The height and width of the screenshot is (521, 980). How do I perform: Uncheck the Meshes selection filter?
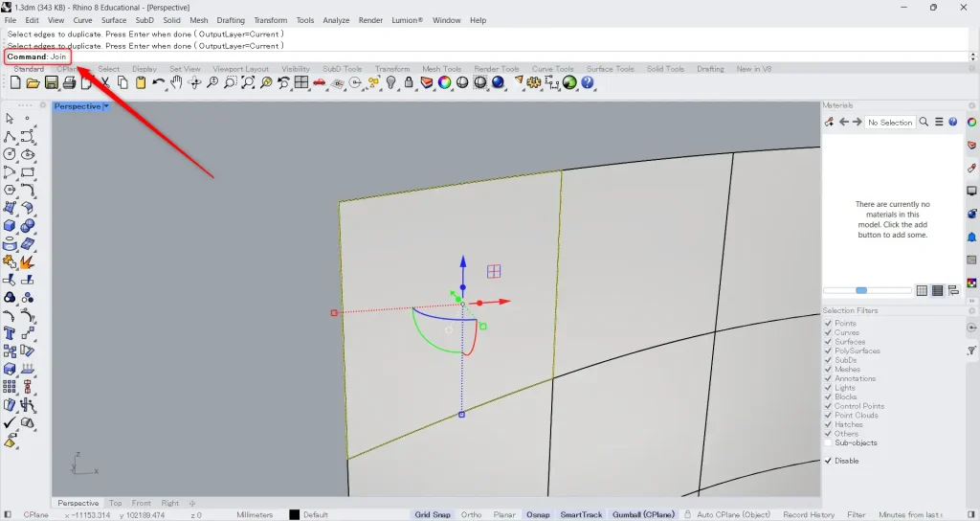tap(828, 370)
